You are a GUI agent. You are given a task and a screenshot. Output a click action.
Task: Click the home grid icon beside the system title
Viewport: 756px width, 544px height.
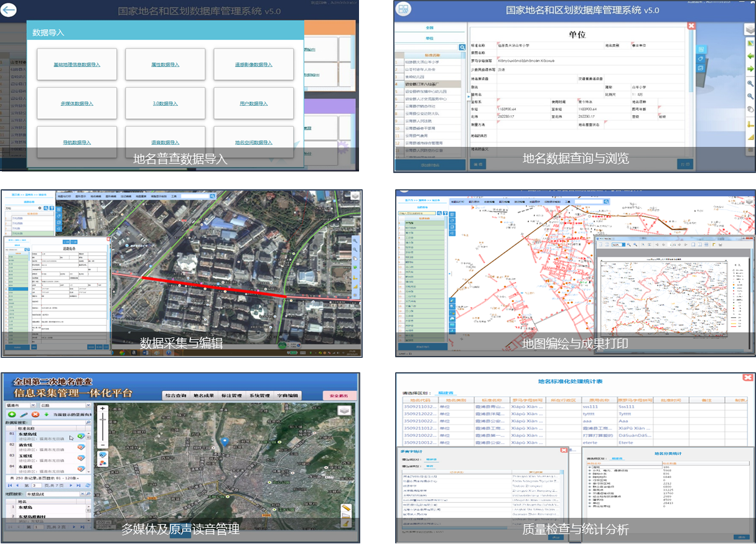coord(404,9)
